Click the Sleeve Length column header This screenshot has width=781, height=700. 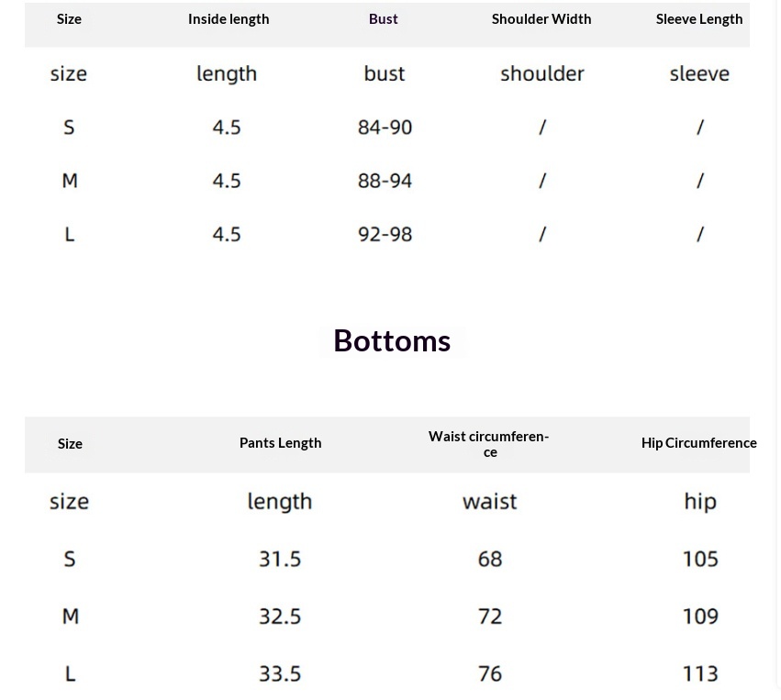pyautogui.click(x=699, y=19)
